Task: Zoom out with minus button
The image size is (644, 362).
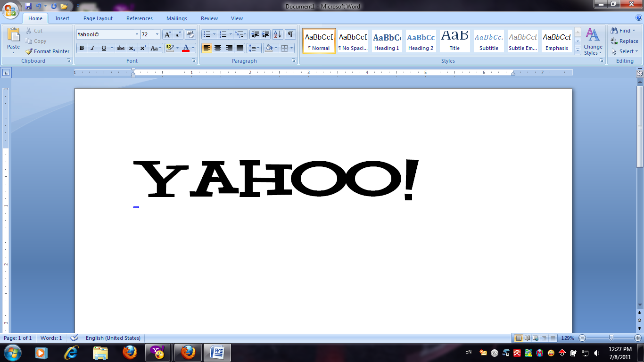Action: tap(582, 338)
